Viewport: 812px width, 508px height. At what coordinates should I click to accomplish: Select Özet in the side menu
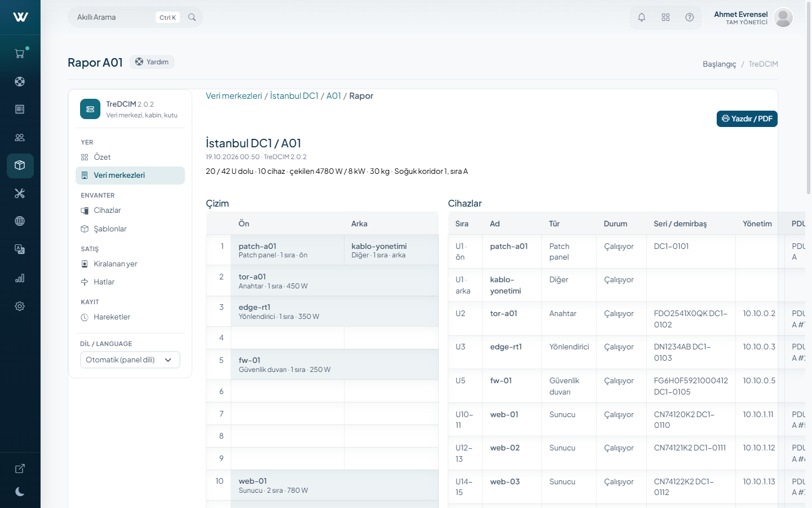(x=130, y=157)
